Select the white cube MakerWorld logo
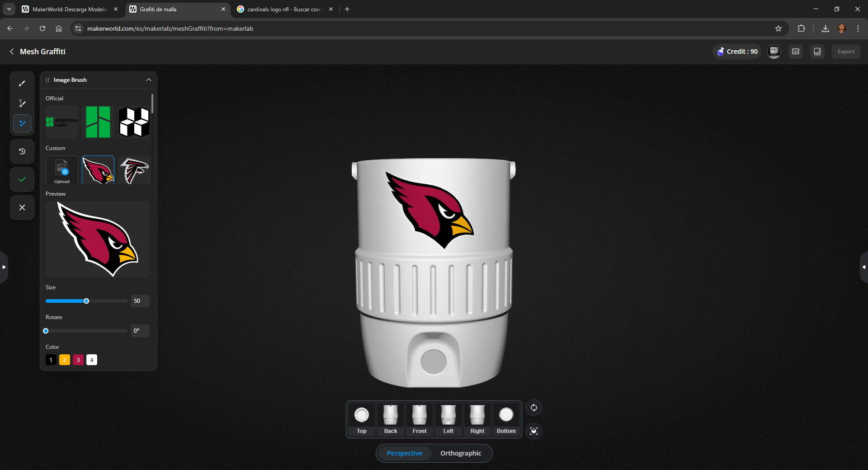Screen dimensions: 868x470 (x=134, y=122)
